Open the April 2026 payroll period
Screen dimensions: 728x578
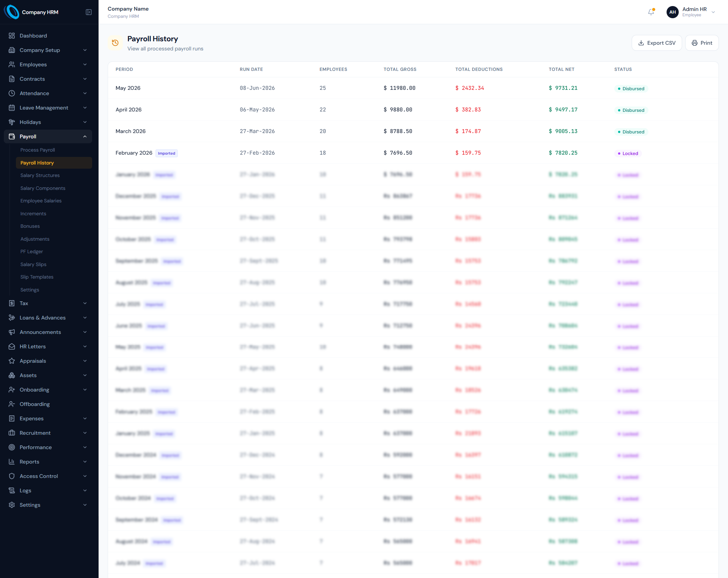point(129,110)
